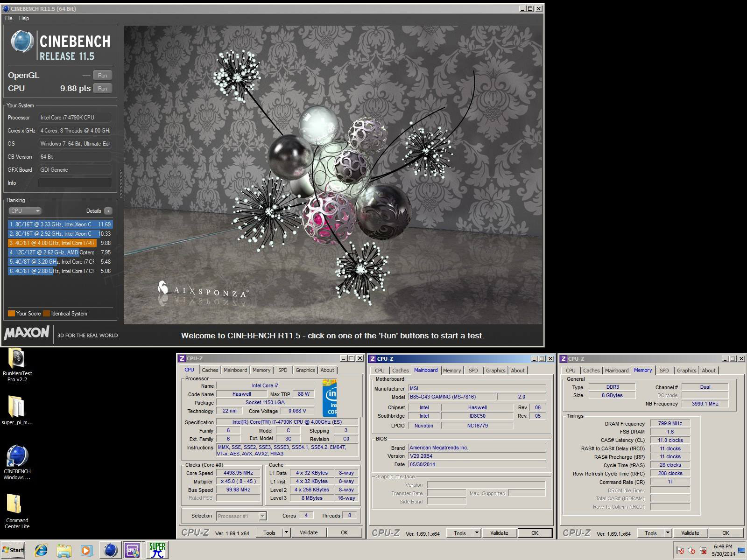747x560 pixels.
Task: Open Windows Media Player taskbar icon
Action: pos(86,550)
